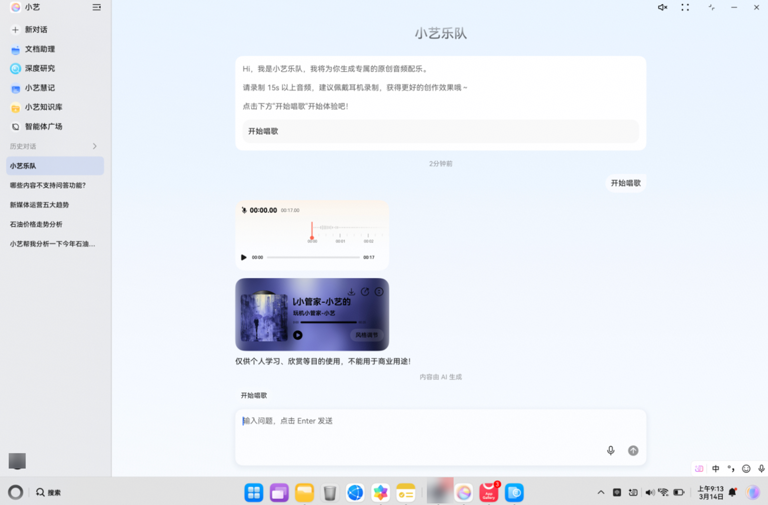Click the red playhead marker on the waveform

[x=312, y=231]
